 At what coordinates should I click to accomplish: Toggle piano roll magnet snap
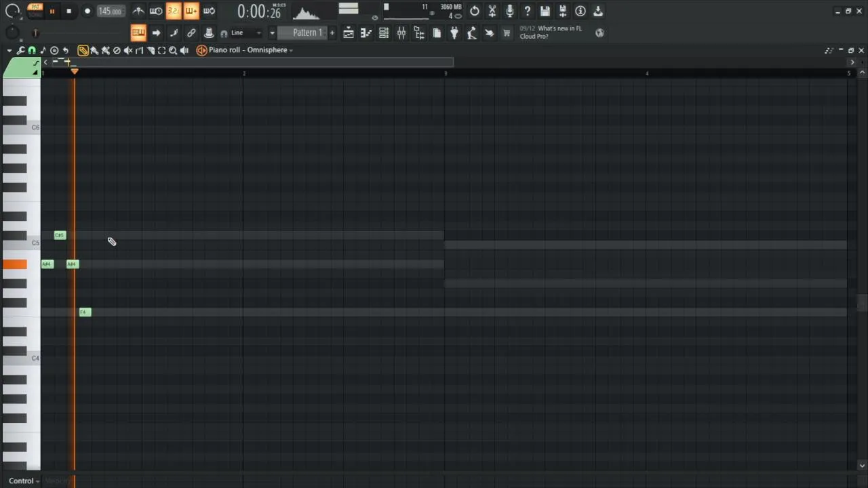pos(32,50)
